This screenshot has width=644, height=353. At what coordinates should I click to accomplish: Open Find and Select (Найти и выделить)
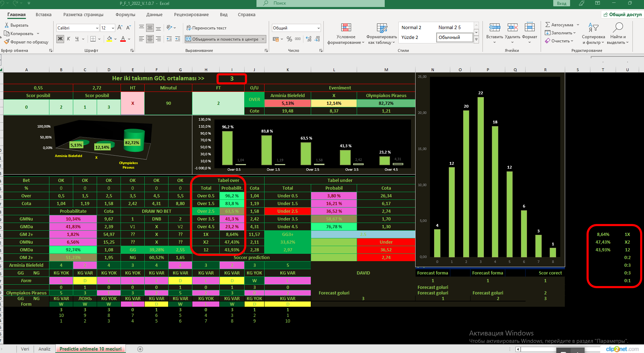coord(618,34)
